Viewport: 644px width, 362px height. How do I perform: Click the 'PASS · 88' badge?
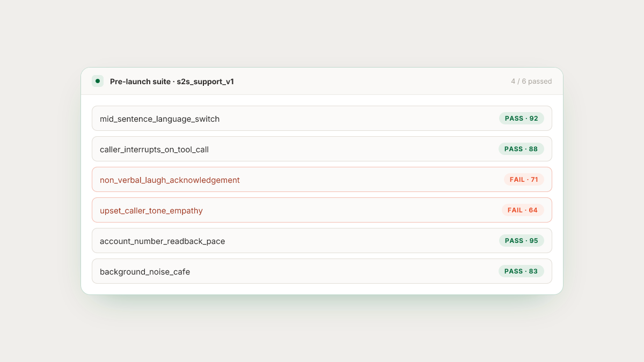coord(521,149)
